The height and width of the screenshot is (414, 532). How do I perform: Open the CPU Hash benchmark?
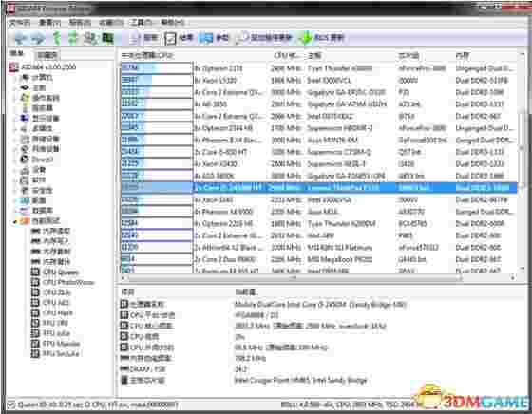(52, 312)
